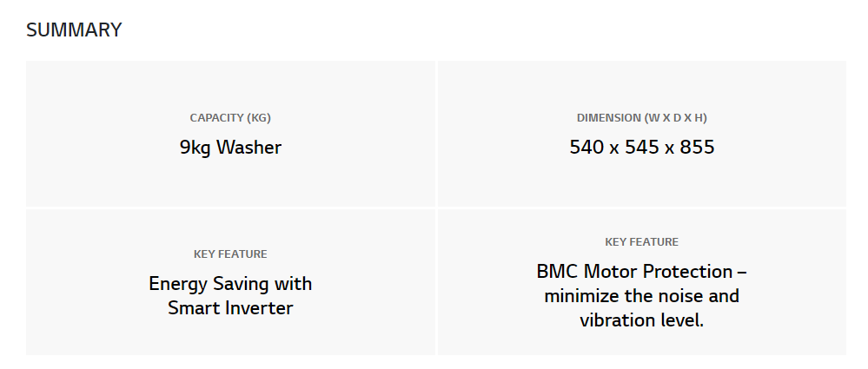Click the minimize the noise and line
The image size is (868, 369).
tap(641, 296)
